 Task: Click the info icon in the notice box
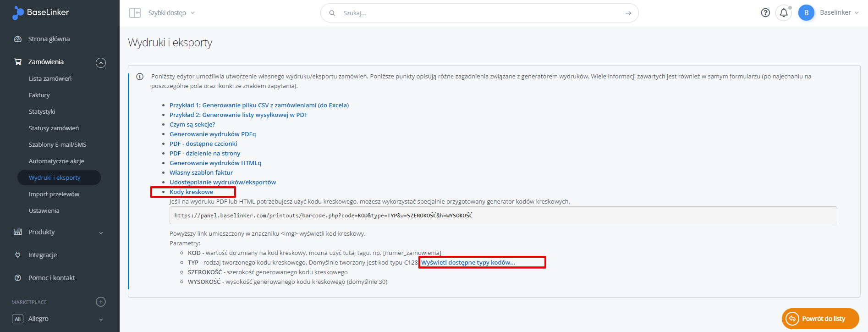point(140,77)
